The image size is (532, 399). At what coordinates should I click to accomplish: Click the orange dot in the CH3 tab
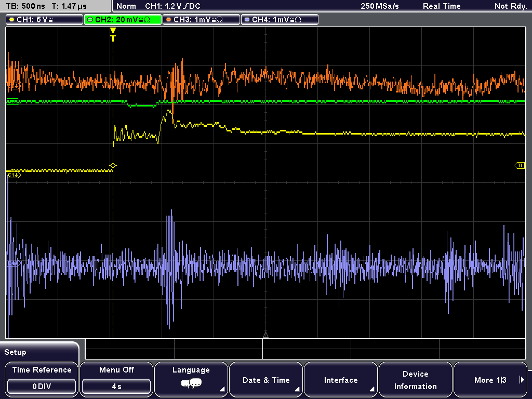[169, 20]
